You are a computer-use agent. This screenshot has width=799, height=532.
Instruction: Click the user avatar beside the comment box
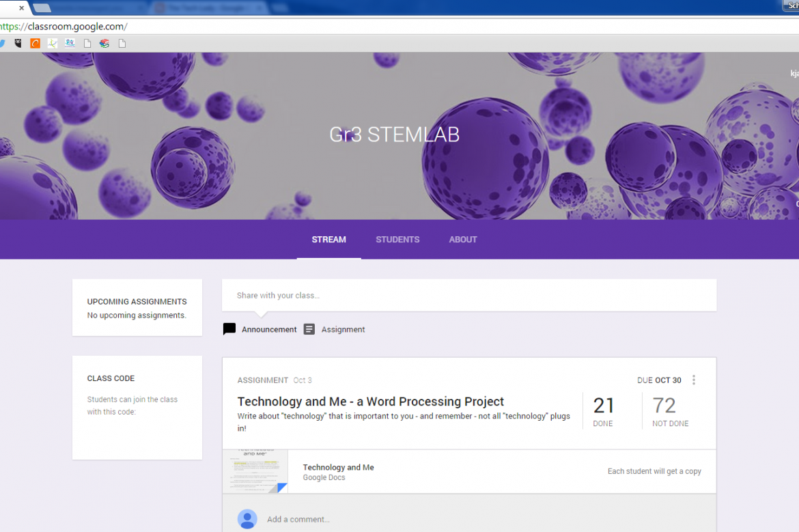pyautogui.click(x=247, y=519)
